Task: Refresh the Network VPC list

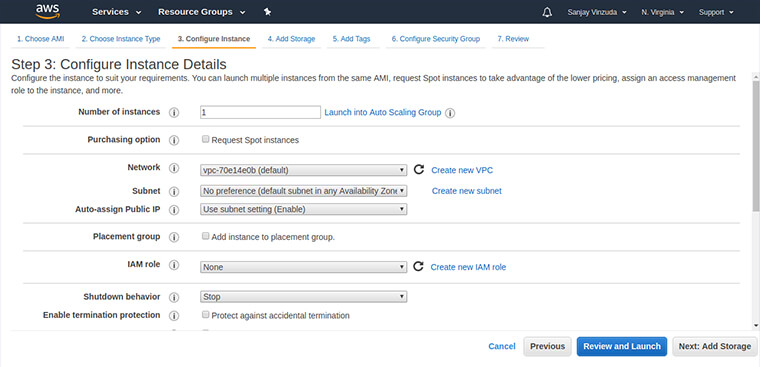Action: click(419, 170)
